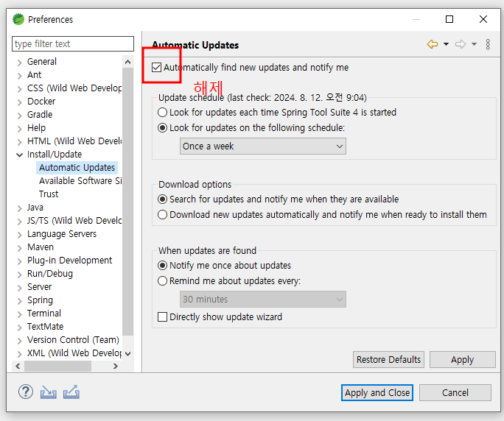The width and height of the screenshot is (504, 421).
Task: Open the Once a week schedule dropdown
Action: click(263, 146)
